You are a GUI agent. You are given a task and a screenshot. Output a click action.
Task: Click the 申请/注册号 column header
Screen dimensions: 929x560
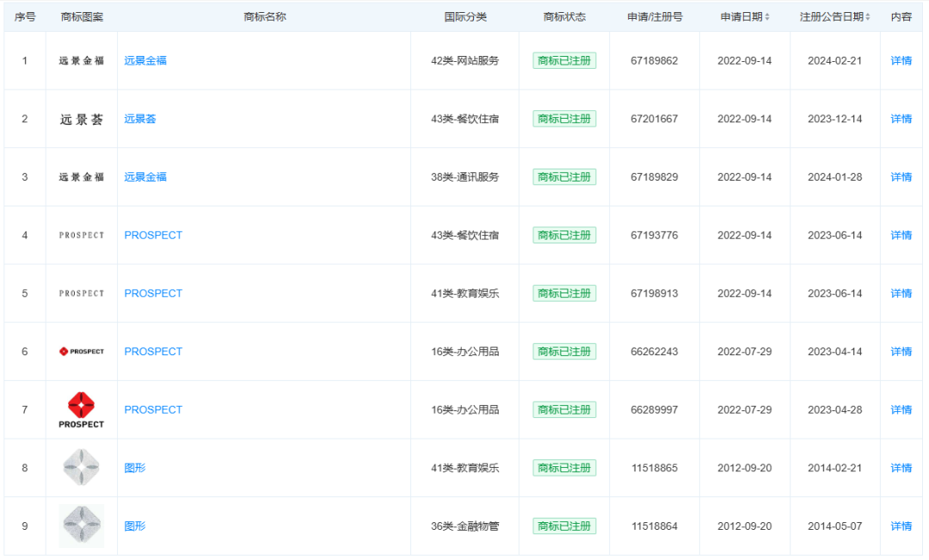pos(655,17)
